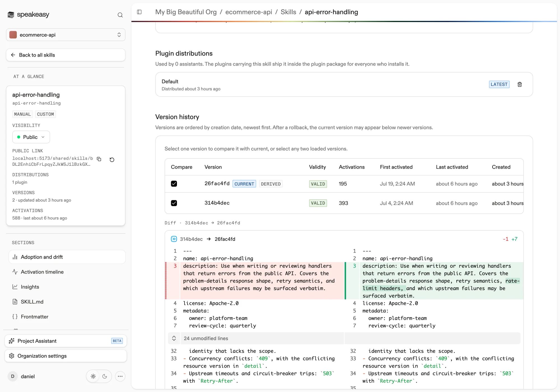Viewport: 560px width, 392px height.
Task: Toggle the sidebar panel icon
Action: pyautogui.click(x=139, y=12)
